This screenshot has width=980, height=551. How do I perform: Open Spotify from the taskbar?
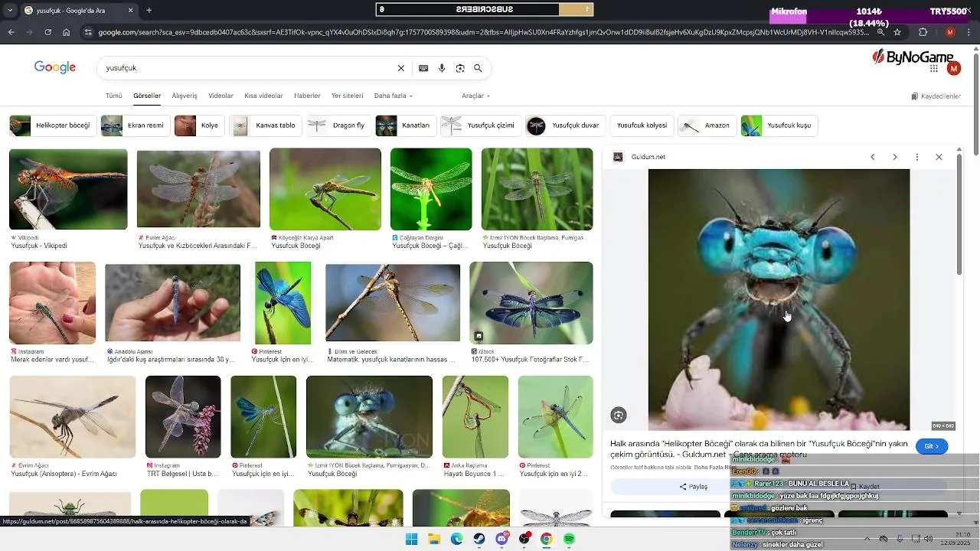[x=569, y=539]
